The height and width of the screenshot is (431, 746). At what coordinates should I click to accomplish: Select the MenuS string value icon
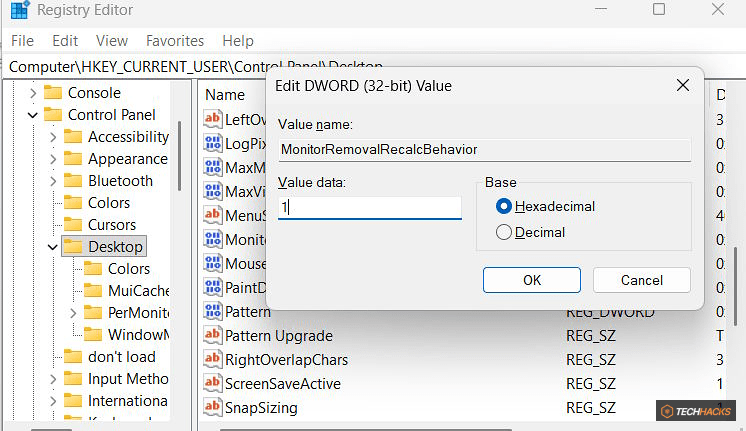tap(213, 215)
